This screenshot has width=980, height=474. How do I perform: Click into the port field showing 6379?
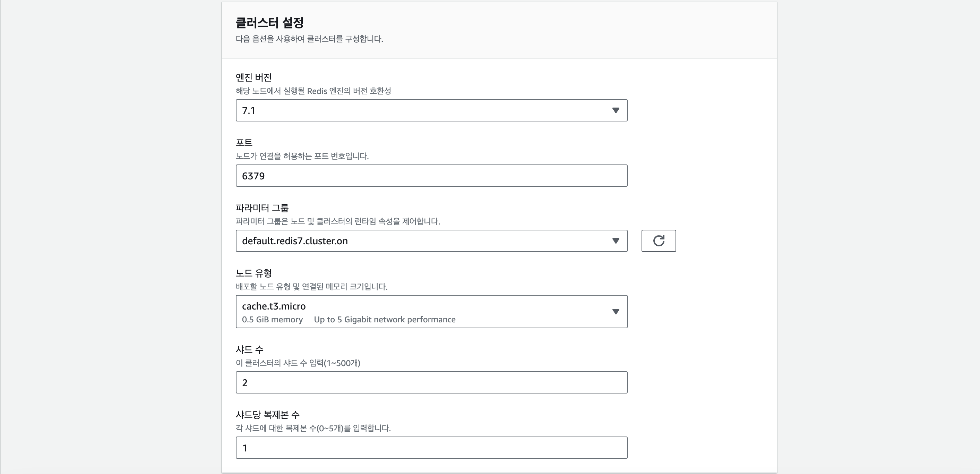431,176
